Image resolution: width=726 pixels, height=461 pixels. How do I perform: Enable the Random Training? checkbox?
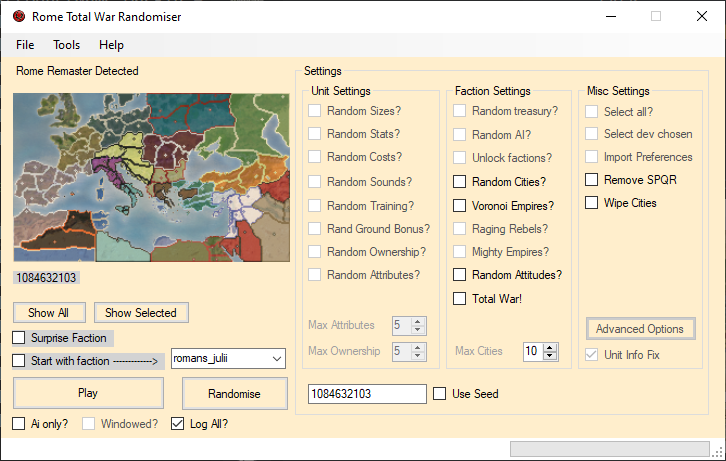[314, 206]
